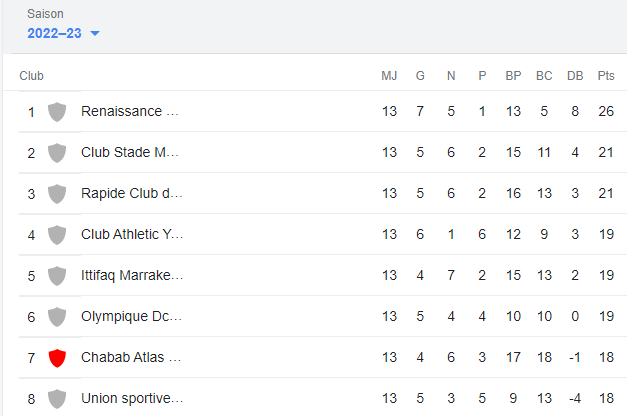
Task: Click Renaissance club shield crest icon
Action: [x=57, y=111]
